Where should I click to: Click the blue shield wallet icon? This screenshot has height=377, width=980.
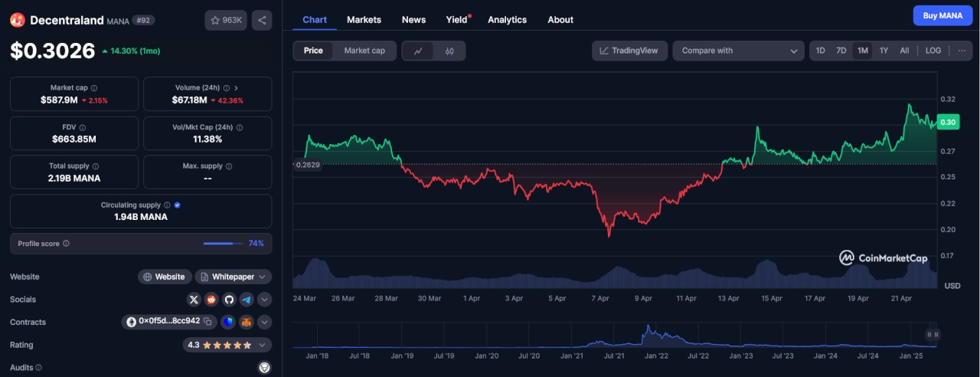click(x=229, y=322)
